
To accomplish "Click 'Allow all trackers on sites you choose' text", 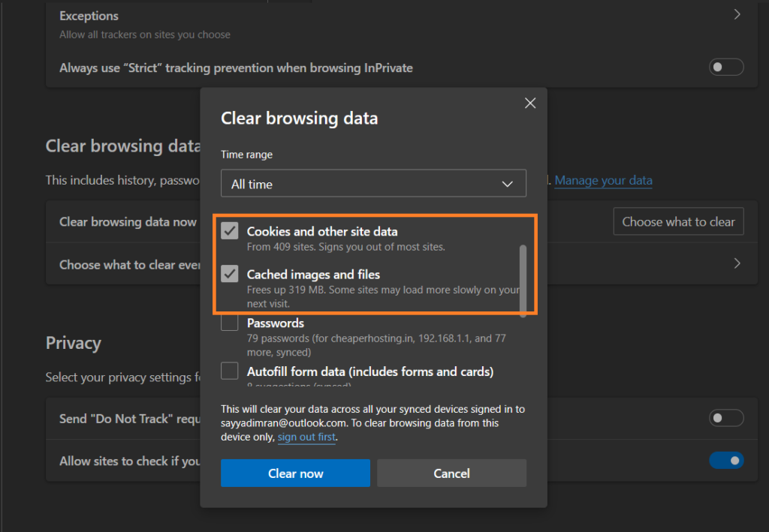I will pos(145,35).
